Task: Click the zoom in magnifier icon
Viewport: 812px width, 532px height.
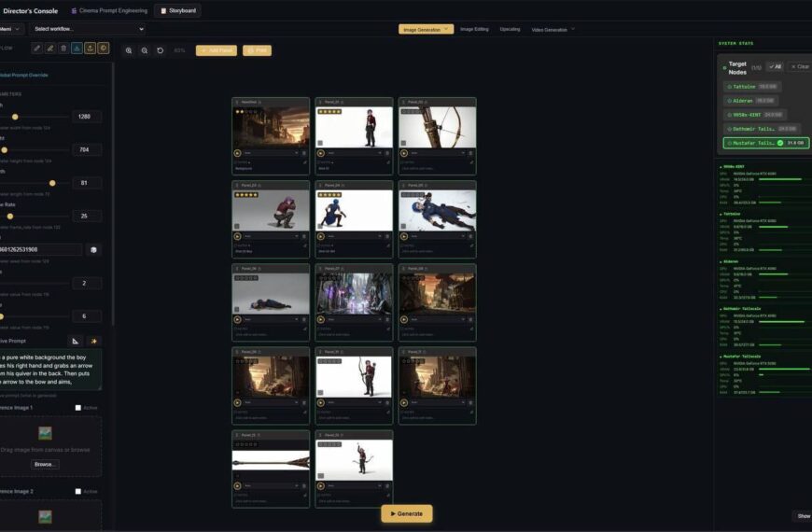Action: [129, 50]
